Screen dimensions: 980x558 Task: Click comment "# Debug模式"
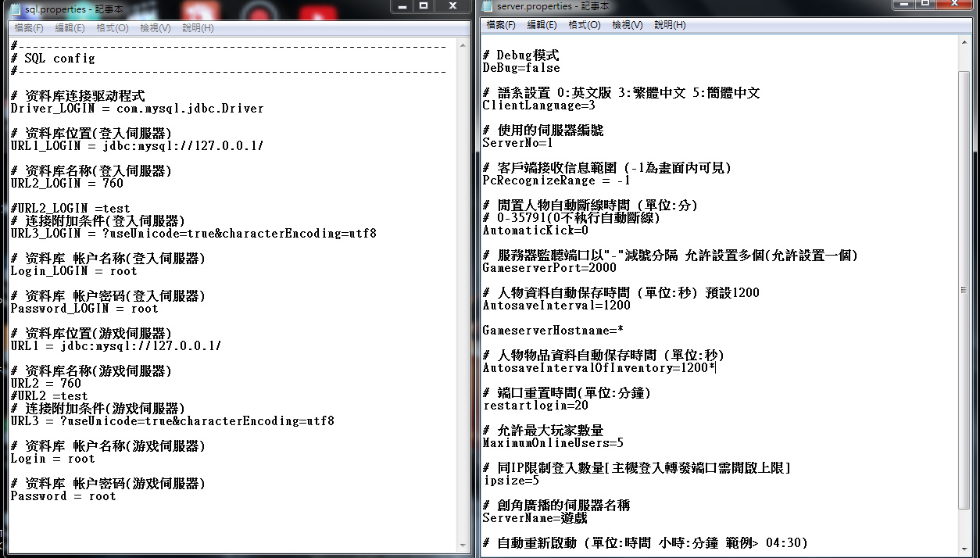click(x=521, y=55)
